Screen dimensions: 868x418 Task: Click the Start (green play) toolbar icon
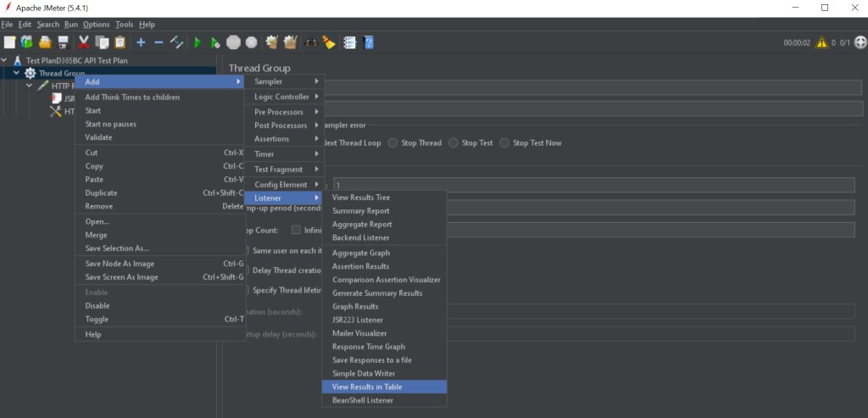pyautogui.click(x=198, y=42)
